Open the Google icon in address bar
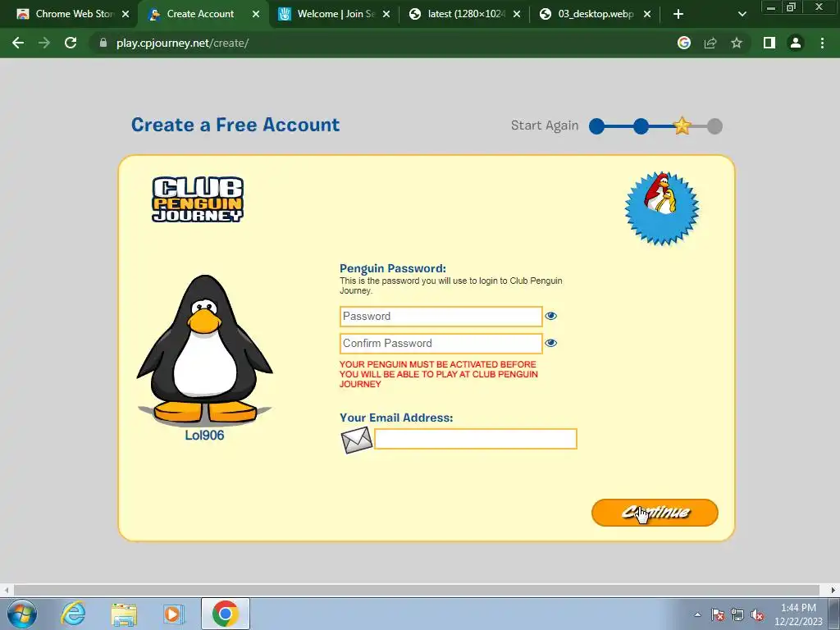This screenshot has width=840, height=630. click(x=683, y=43)
